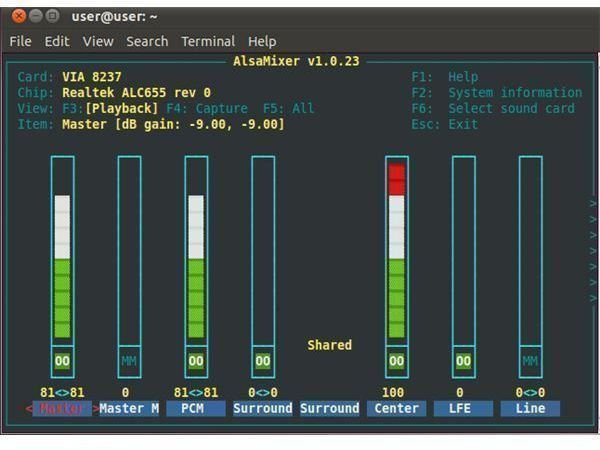Select the Master channel label

point(62,409)
